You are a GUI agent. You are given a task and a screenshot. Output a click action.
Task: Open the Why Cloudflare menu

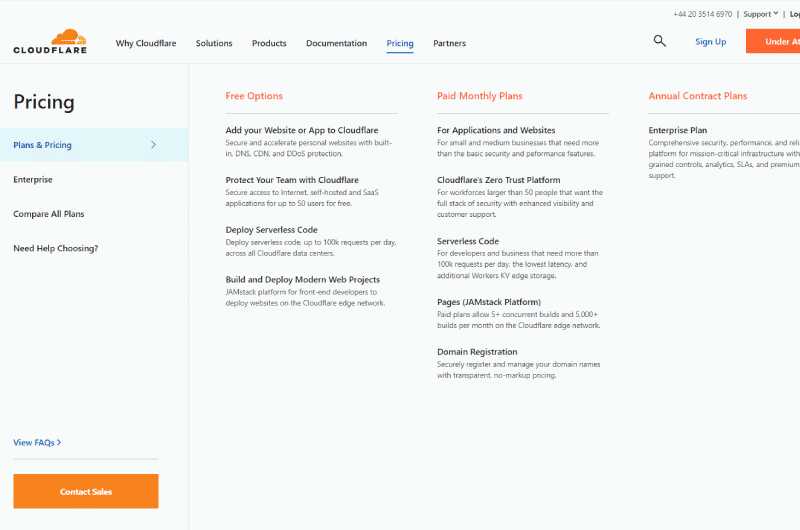pos(146,43)
